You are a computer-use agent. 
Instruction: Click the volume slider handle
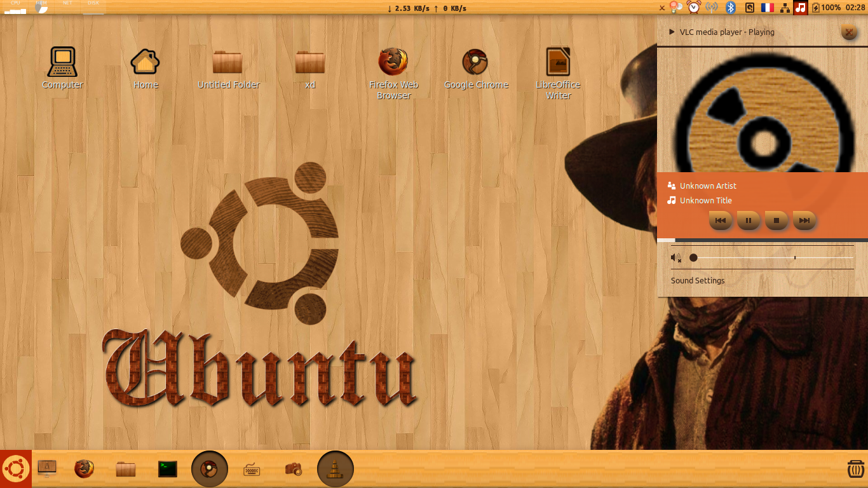click(693, 257)
